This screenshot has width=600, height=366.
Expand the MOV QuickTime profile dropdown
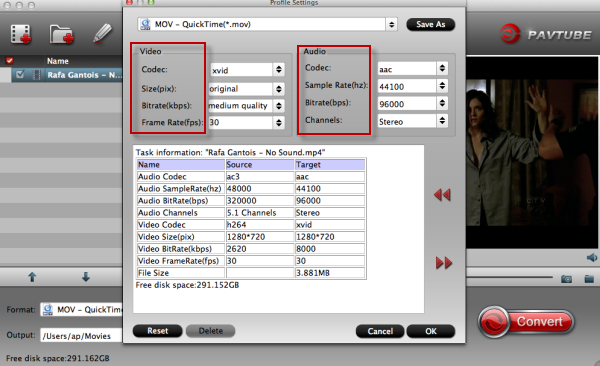click(x=267, y=25)
